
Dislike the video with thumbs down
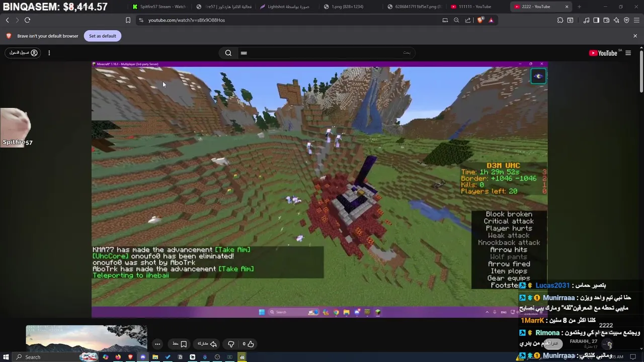pos(231,344)
